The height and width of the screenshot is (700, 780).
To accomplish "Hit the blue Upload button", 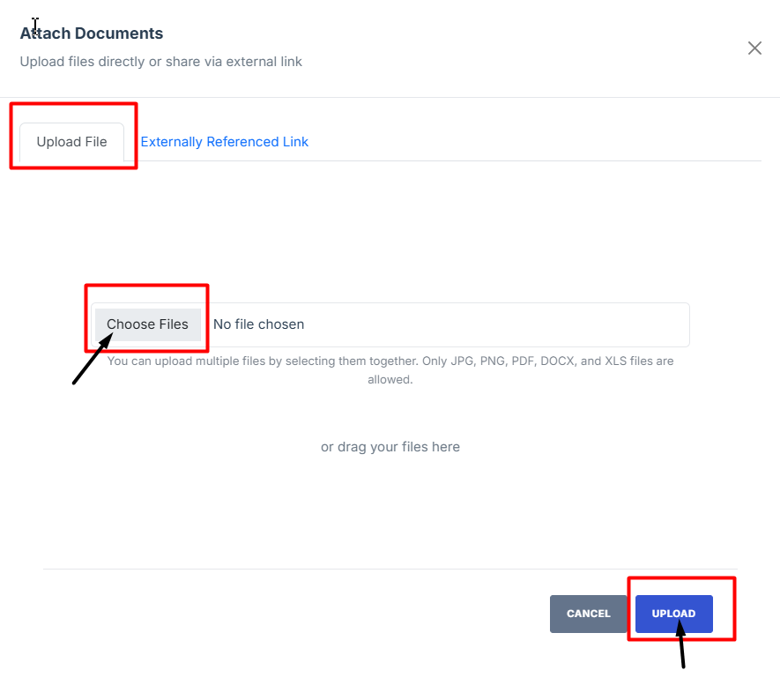I will pos(673,614).
